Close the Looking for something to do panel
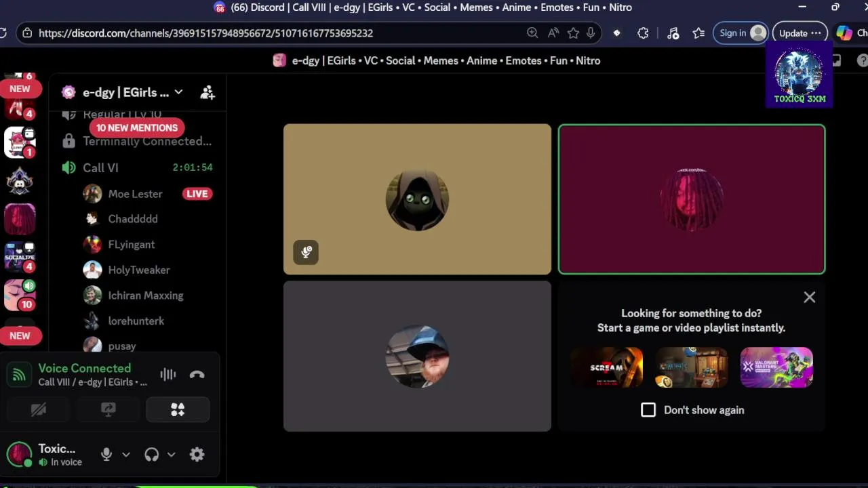868x488 pixels. coord(810,297)
